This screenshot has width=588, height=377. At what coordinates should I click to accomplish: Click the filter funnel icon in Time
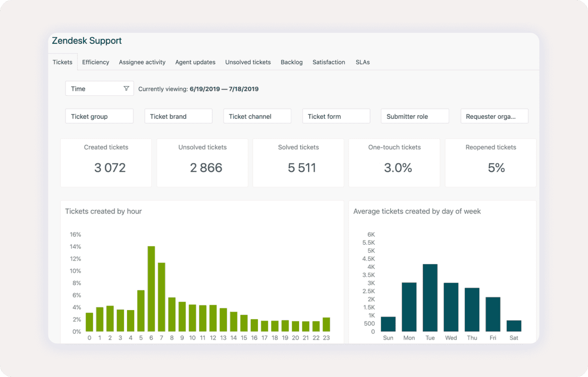126,88
